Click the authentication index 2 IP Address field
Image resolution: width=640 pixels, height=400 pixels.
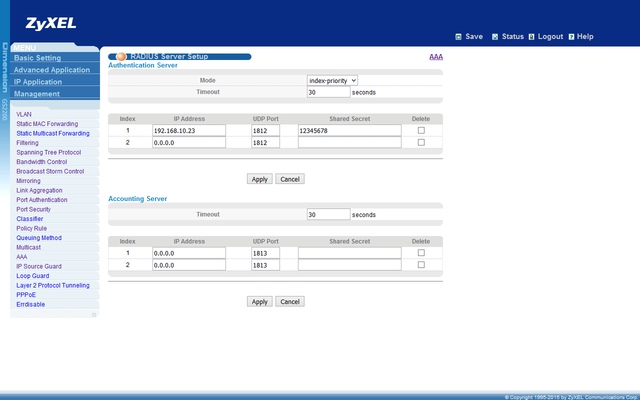tap(189, 142)
